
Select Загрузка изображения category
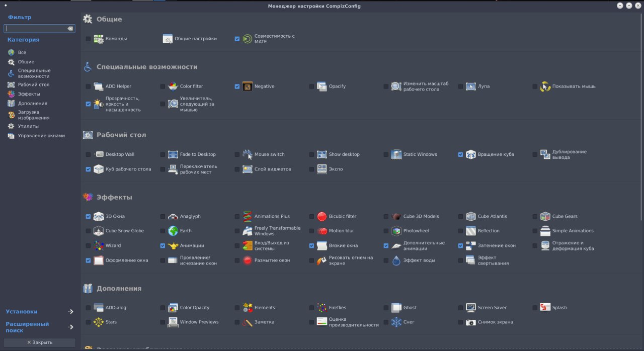coord(34,115)
